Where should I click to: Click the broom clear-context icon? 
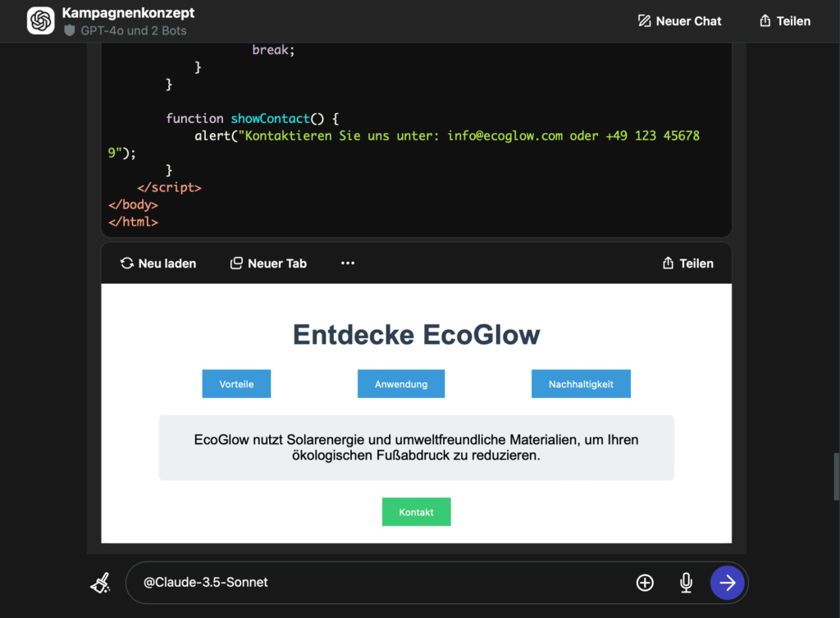pos(100,583)
